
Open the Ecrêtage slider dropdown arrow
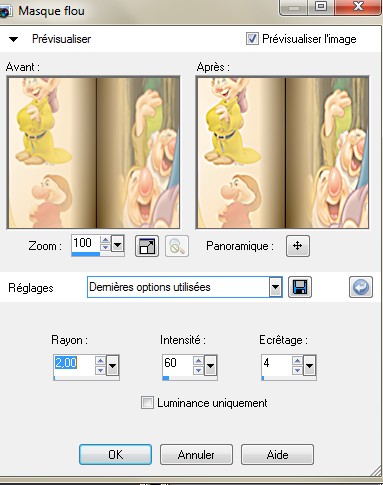309,366
